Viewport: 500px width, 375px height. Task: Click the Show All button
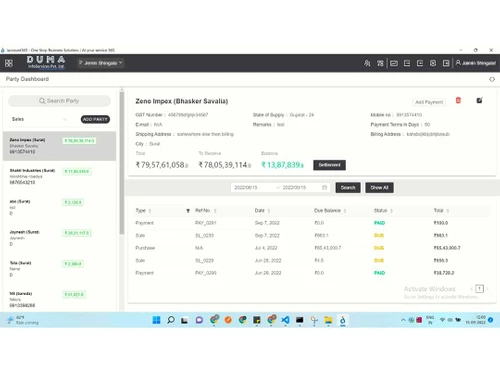click(x=379, y=188)
